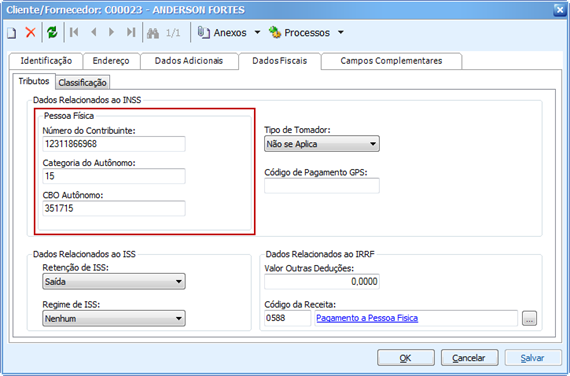Go to the previous record
The width and height of the screenshot is (570, 376).
(93, 32)
